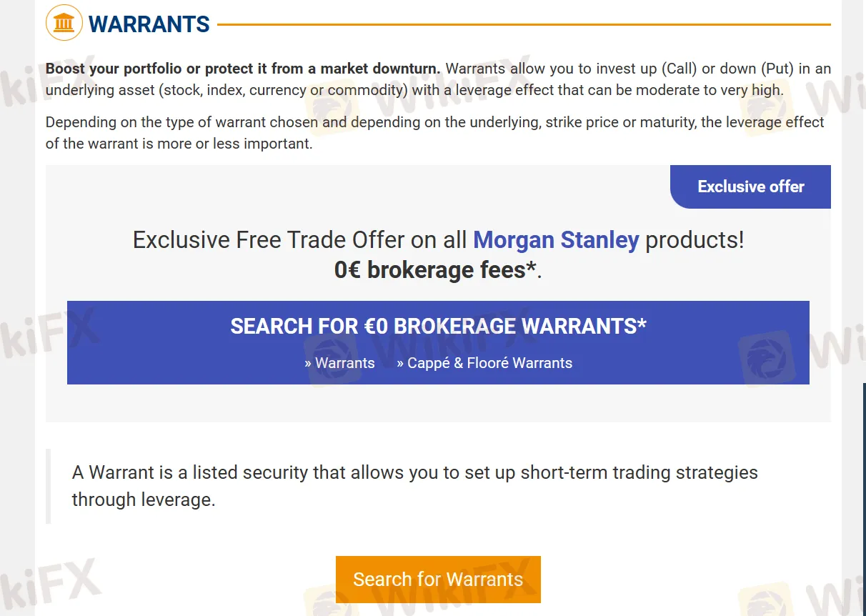The image size is (866, 616).
Task: Click the quote's last line through leverage.
Action: tap(143, 500)
